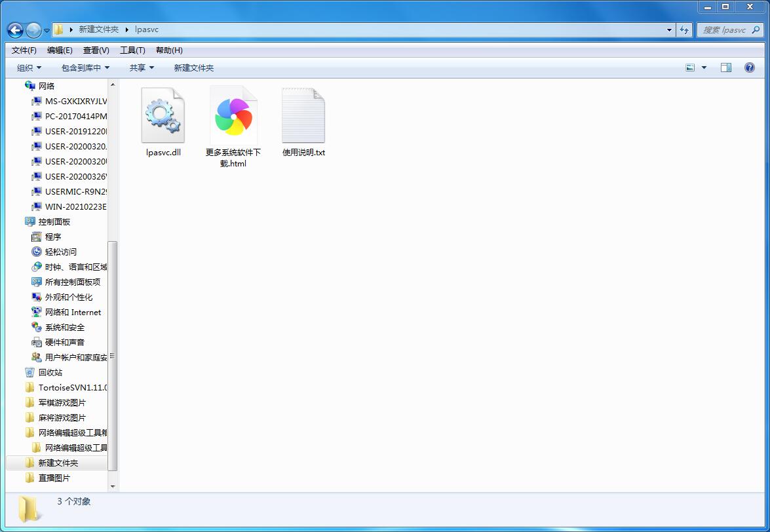Open the 帮助(H) menu
770x532 pixels.
pyautogui.click(x=169, y=50)
